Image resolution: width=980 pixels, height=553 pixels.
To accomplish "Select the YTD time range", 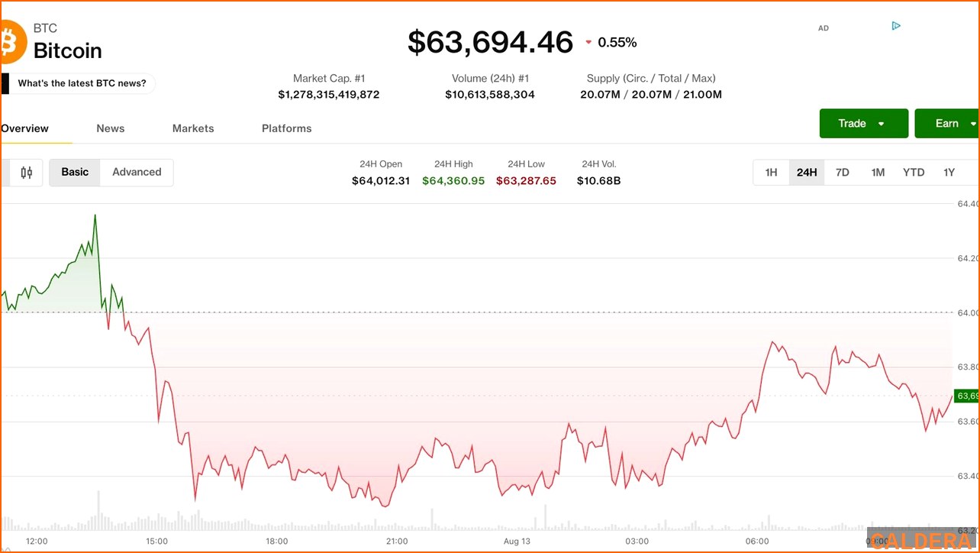I will click(x=914, y=173).
